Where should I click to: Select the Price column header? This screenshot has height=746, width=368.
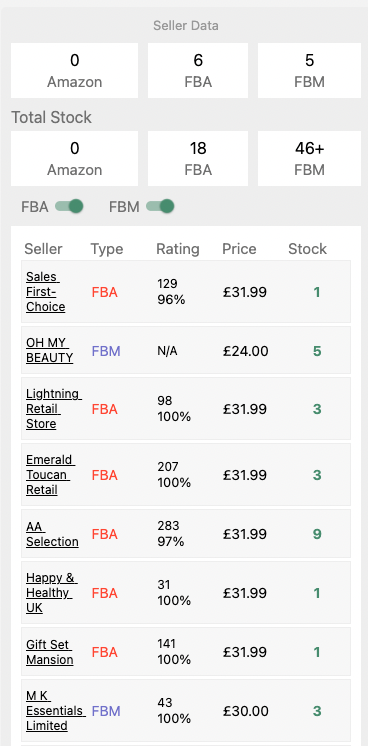[239, 249]
